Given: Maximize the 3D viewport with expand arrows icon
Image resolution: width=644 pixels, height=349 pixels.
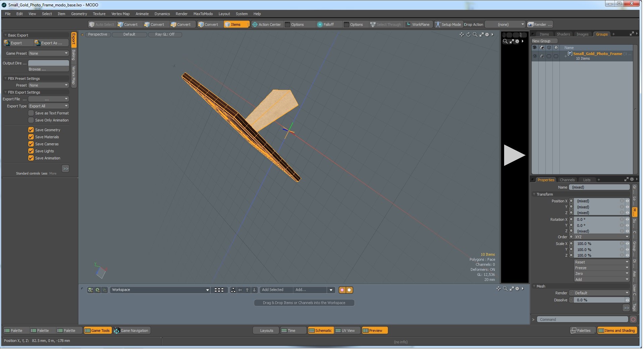Looking at the screenshot, I should tap(482, 35).
